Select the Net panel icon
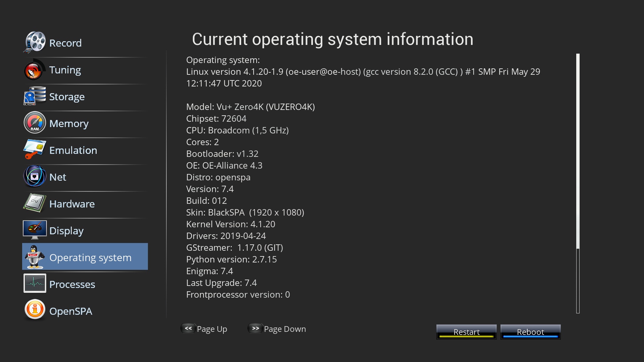 (35, 177)
